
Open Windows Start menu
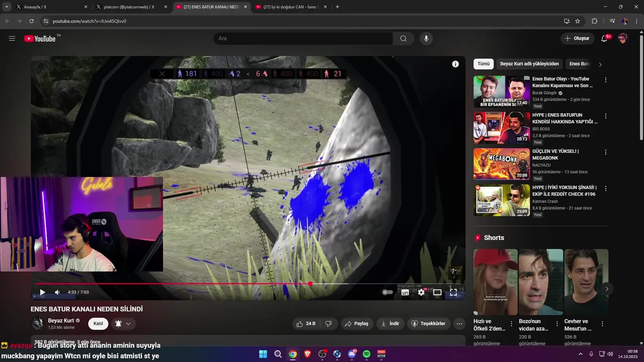(x=263, y=354)
